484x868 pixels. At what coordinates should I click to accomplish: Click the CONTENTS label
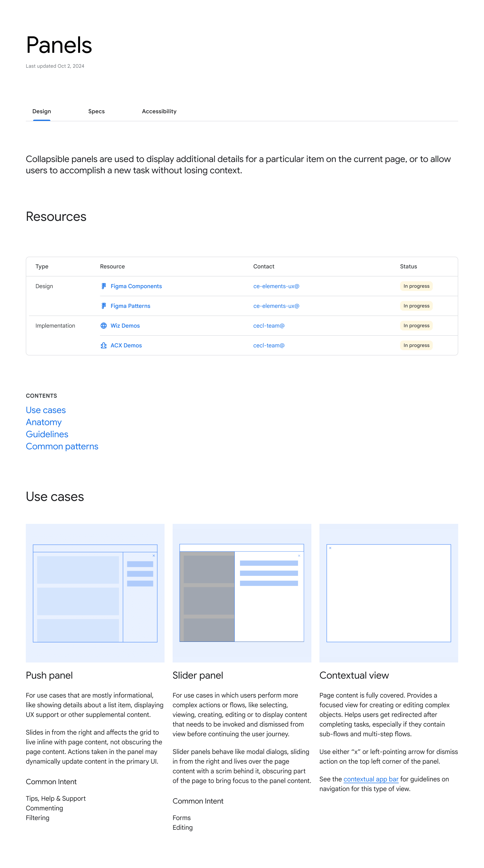click(x=42, y=396)
